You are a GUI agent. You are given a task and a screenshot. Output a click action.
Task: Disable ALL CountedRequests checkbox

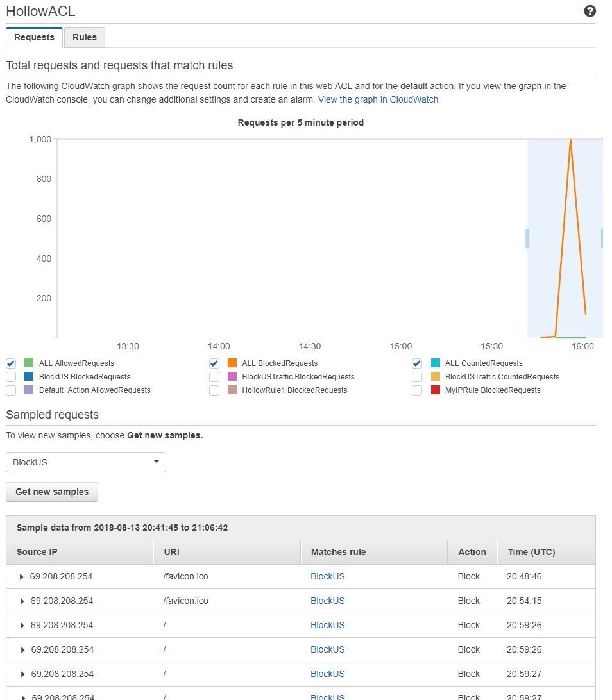[417, 363]
